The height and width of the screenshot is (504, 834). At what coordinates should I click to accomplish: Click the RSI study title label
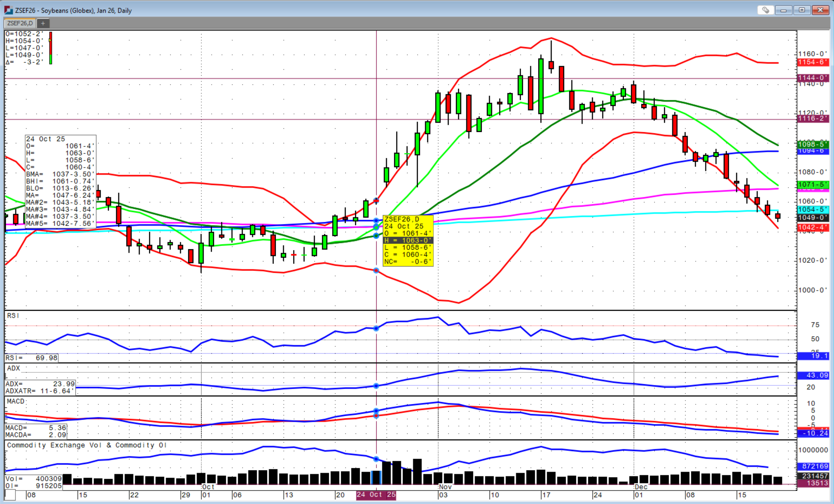(x=13, y=316)
